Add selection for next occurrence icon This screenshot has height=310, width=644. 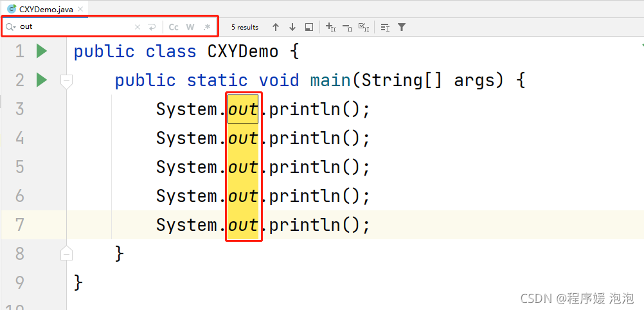click(x=330, y=27)
